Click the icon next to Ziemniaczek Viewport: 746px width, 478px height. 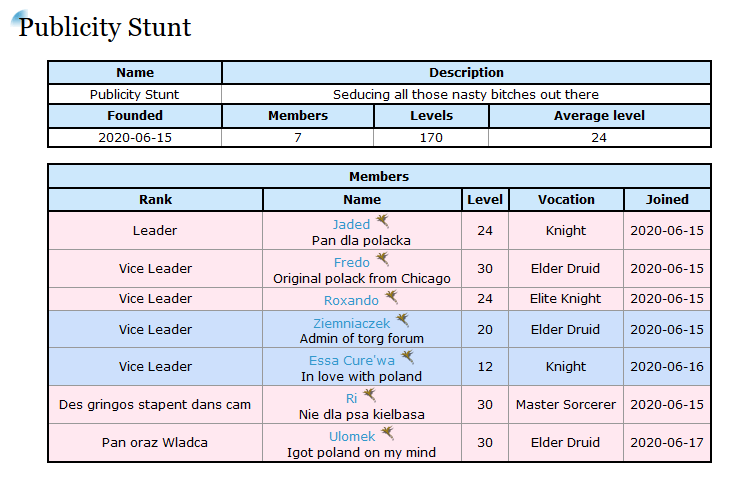coord(402,321)
